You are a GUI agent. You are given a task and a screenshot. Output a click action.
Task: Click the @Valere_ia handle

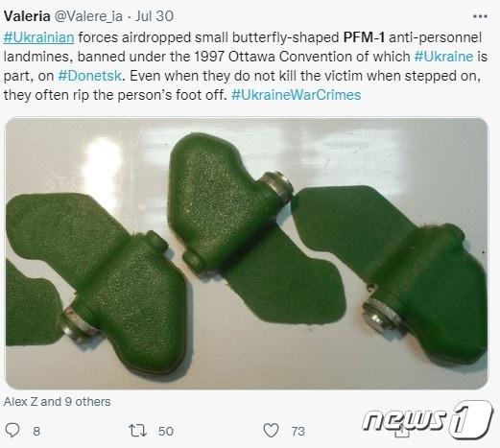(x=88, y=16)
